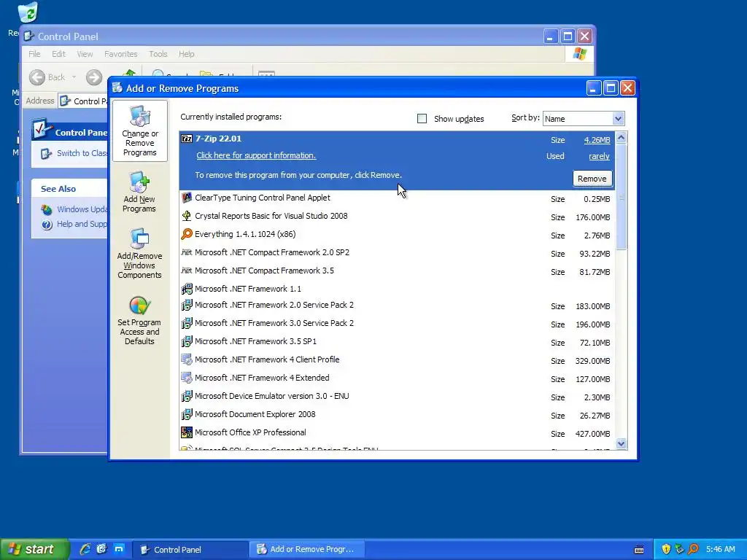
Task: Click the 329.00MB size value
Action: tap(592, 361)
